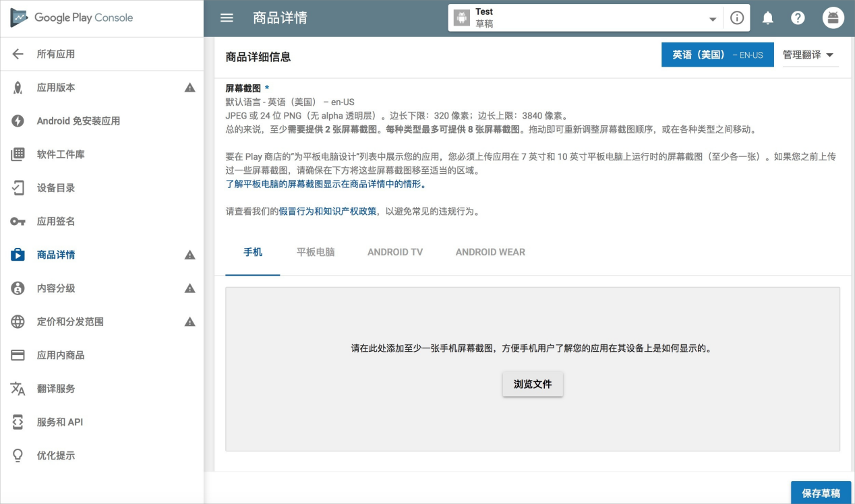Click the 保存草稿 button
The width and height of the screenshot is (855, 504).
[x=821, y=493]
